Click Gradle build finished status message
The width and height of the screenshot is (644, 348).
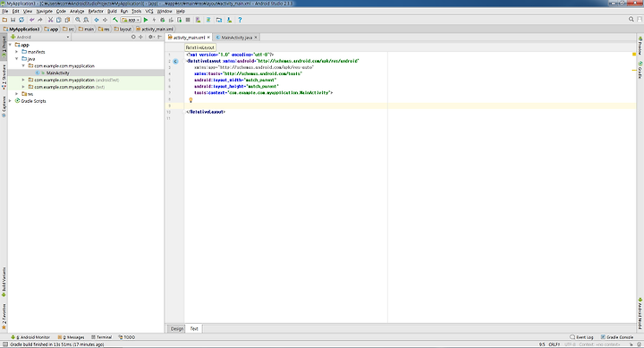click(56, 344)
